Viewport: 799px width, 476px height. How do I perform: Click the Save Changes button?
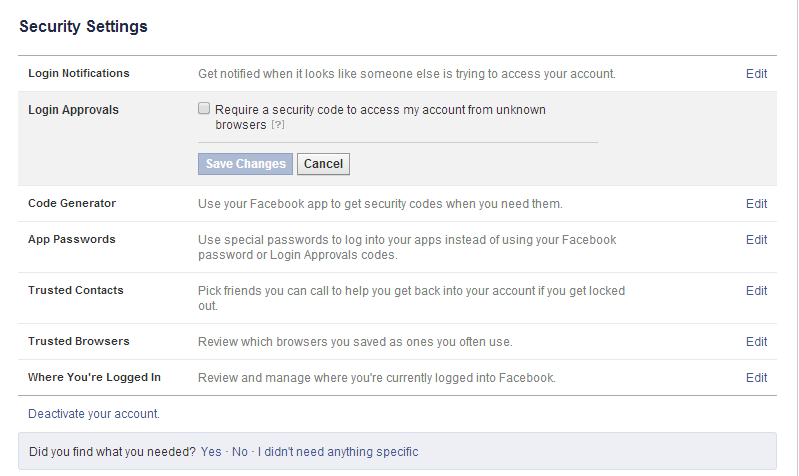coord(245,164)
